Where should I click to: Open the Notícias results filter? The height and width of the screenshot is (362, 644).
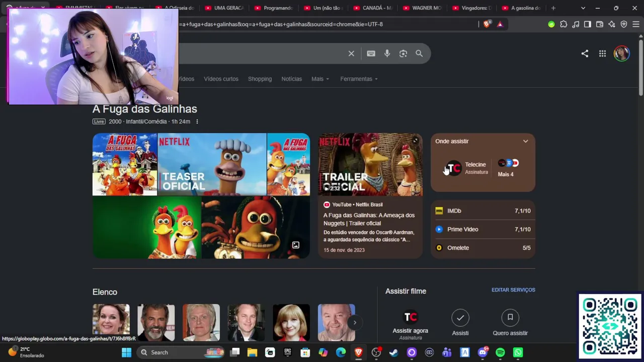[291, 79]
